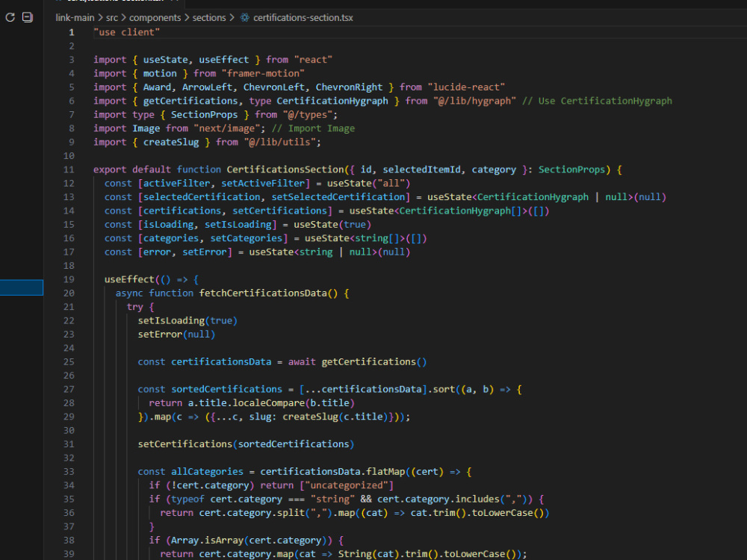Click the "next/image" import string
747x560 pixels.
click(x=227, y=128)
